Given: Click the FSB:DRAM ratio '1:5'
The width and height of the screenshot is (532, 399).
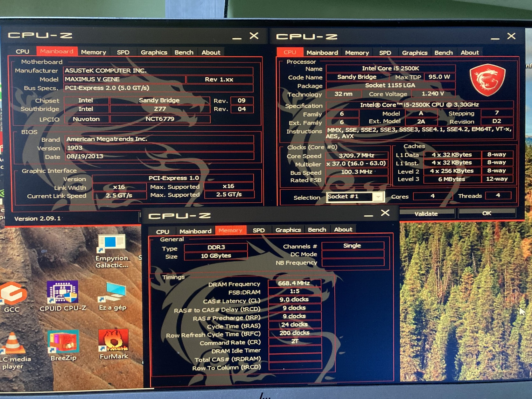Looking at the screenshot, I should coord(294,291).
